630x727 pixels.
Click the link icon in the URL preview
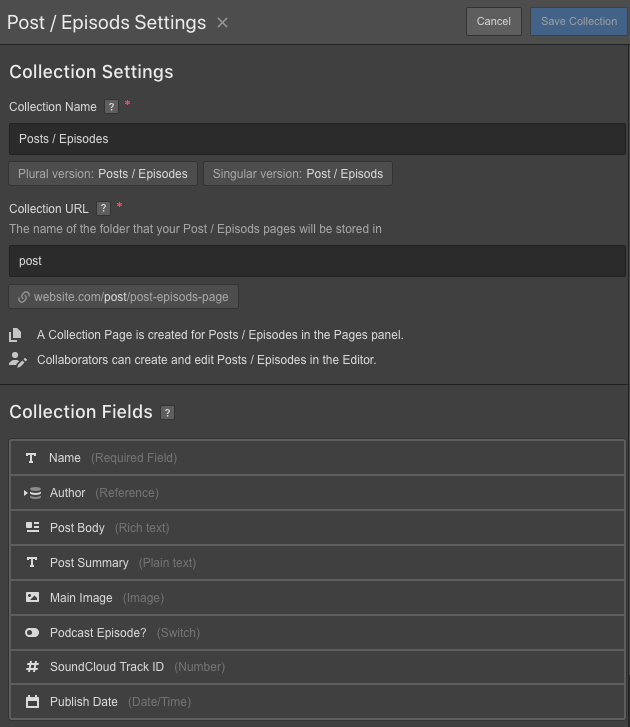24,297
